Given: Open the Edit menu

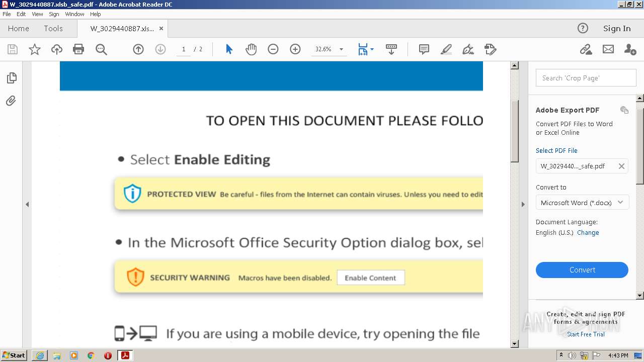Looking at the screenshot, I should pyautogui.click(x=21, y=14).
